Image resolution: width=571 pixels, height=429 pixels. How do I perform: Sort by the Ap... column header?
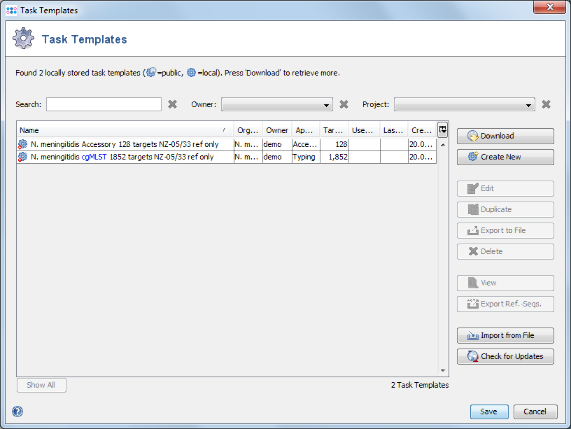306,130
